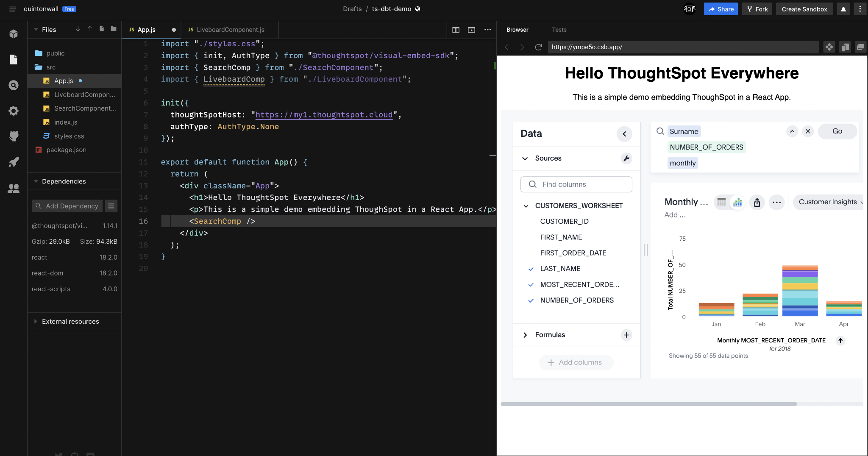This screenshot has height=456, width=868.
Task: Open editor more options ellipsis
Action: [488, 30]
